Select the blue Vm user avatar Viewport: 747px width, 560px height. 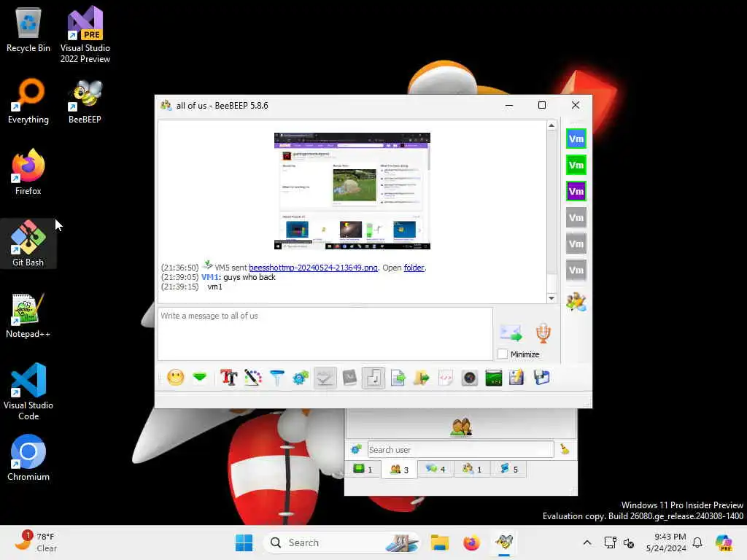pyautogui.click(x=576, y=139)
